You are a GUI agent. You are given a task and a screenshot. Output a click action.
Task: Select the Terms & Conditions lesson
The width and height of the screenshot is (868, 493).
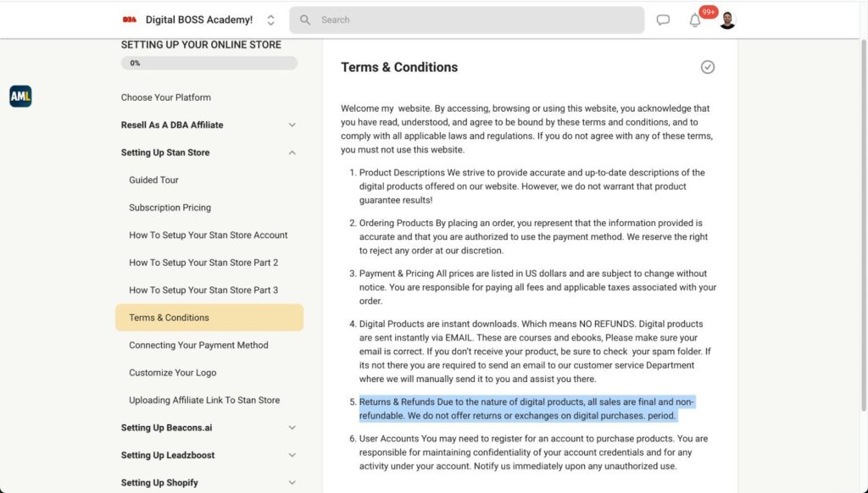coord(209,318)
